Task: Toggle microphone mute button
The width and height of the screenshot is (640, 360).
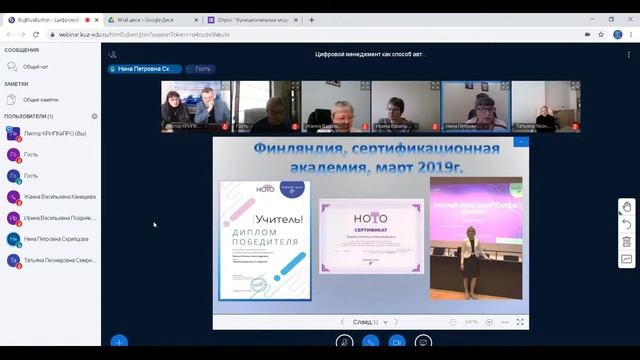Action: (x=344, y=341)
